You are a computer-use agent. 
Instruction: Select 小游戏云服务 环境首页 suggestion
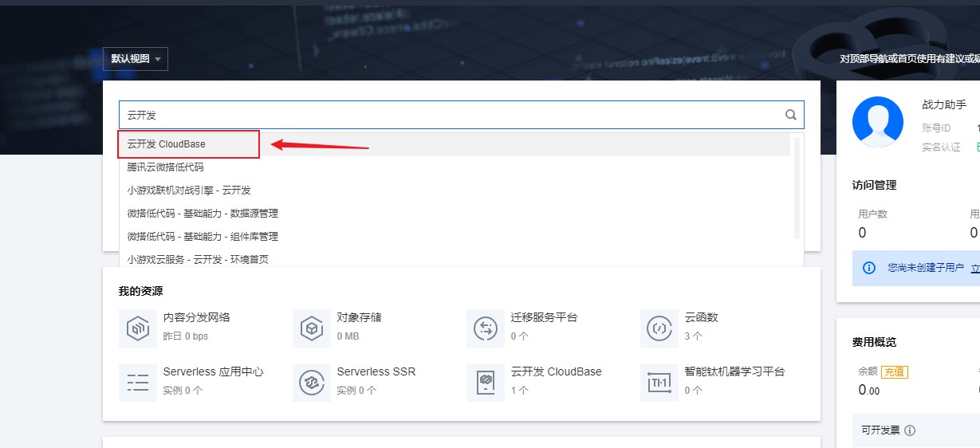coord(455,259)
